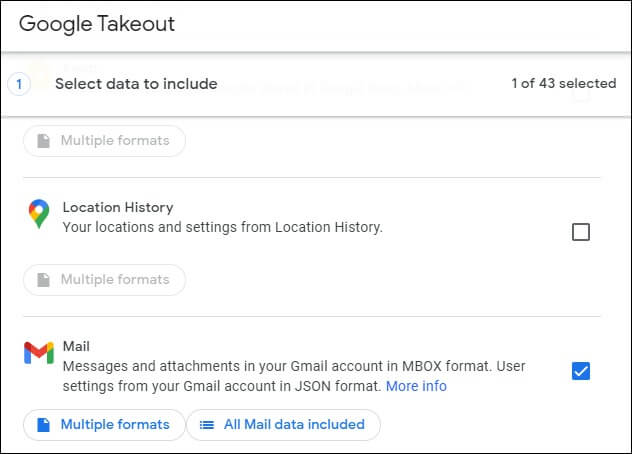Click the Location History heading
The width and height of the screenshot is (632, 454).
[x=118, y=207]
